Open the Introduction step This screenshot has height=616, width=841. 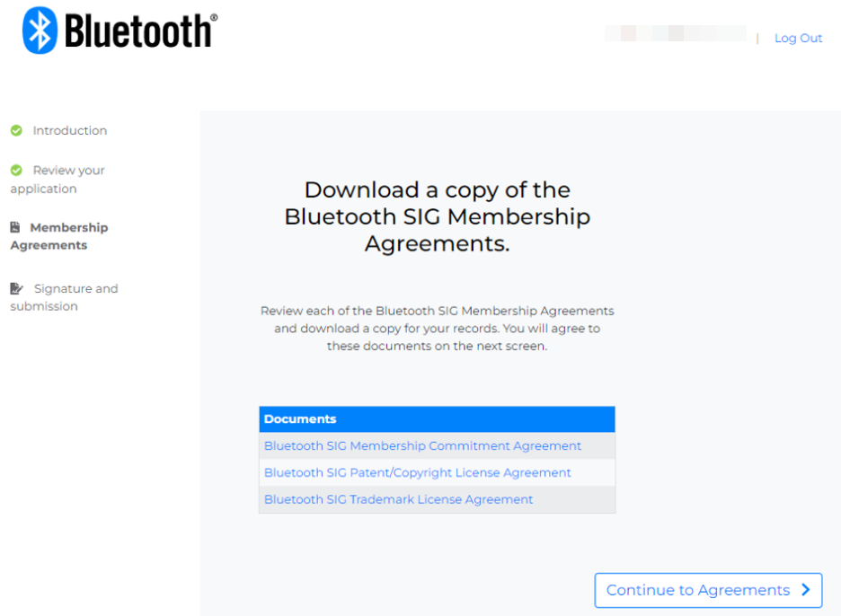click(x=70, y=130)
